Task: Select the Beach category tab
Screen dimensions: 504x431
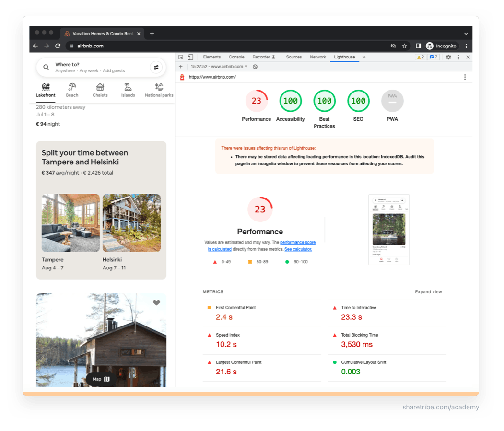Action: tap(72, 90)
